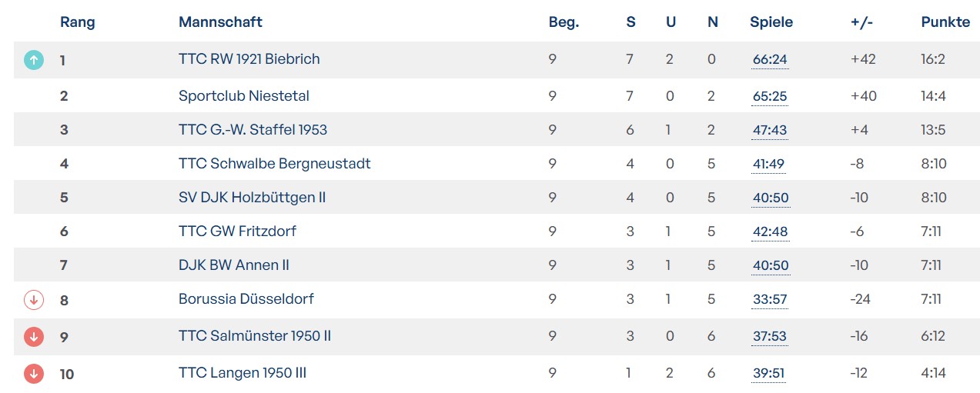Click the SV DJK Holzbüttgen II team name

pyautogui.click(x=252, y=198)
